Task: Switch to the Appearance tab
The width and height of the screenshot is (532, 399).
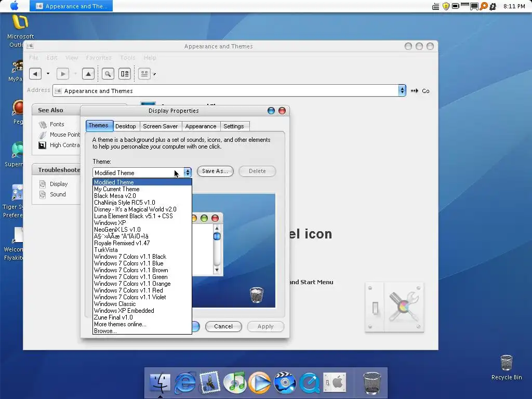Action: [x=201, y=126]
